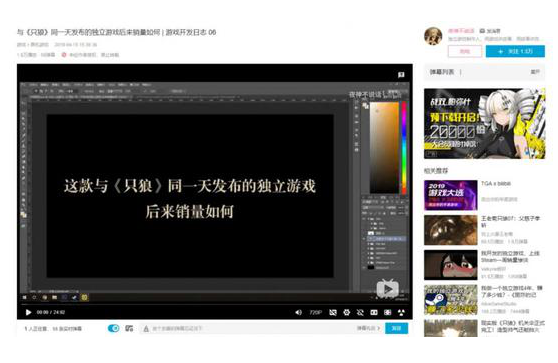
Task: Follow the uploader with blue follow button
Action: 515,51
